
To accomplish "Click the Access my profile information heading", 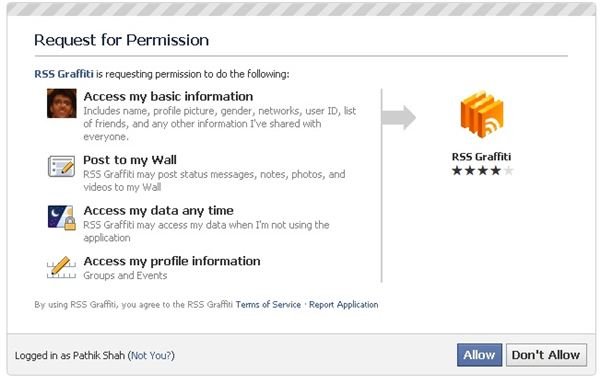I will 172,261.
